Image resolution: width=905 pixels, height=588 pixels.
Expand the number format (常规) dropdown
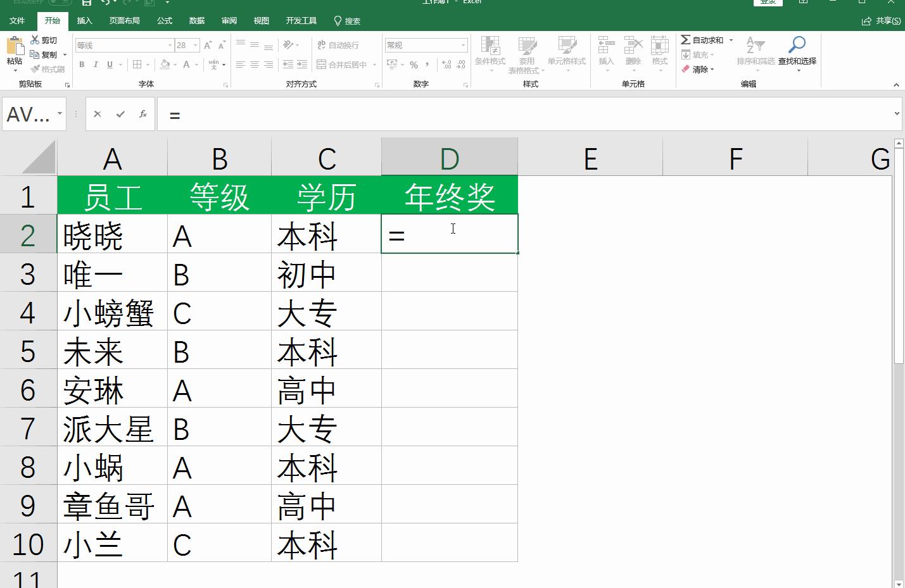click(x=463, y=45)
